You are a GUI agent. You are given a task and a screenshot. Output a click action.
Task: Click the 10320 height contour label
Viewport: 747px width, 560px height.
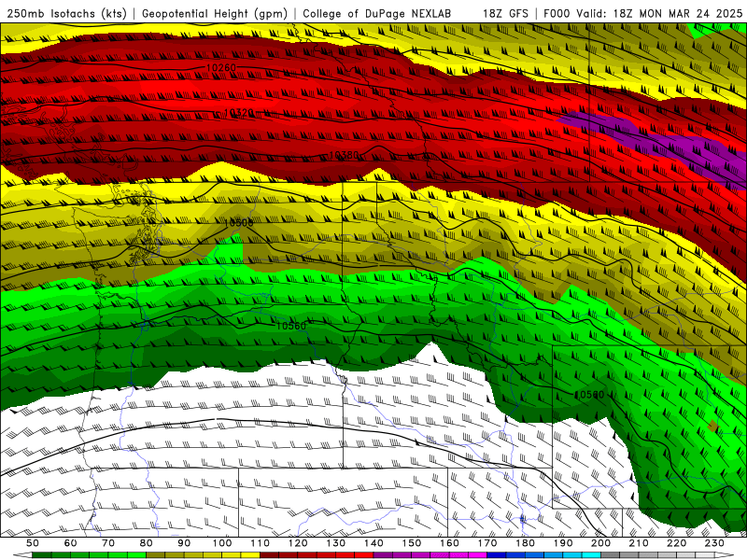tap(239, 112)
